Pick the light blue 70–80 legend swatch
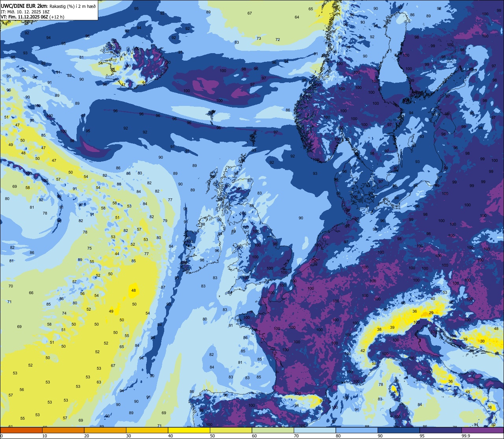 pyautogui.click(x=315, y=430)
